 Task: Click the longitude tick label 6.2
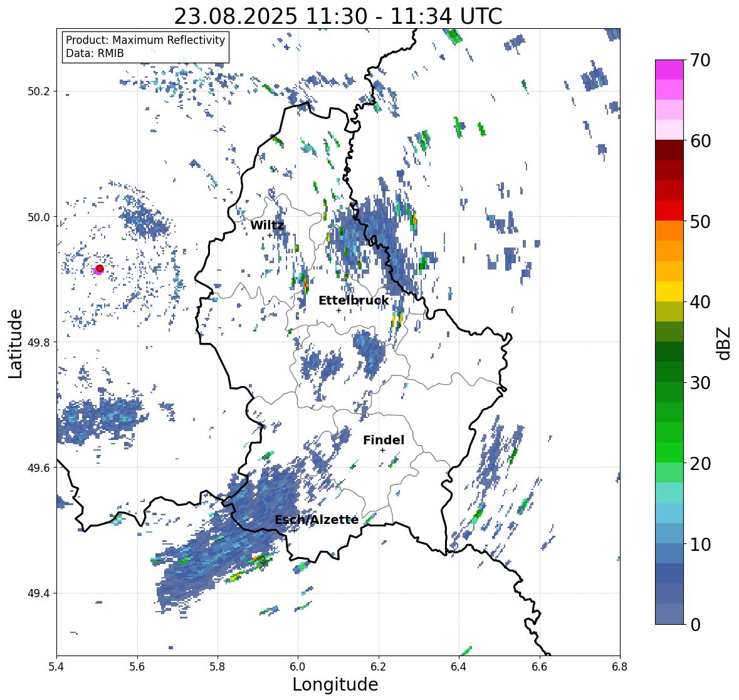379,666
